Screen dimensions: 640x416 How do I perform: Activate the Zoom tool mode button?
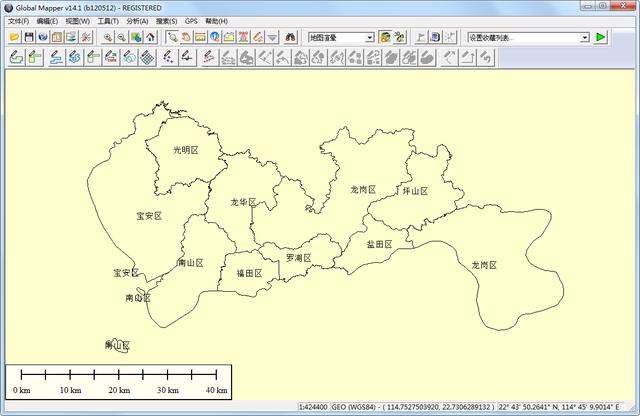click(x=172, y=37)
